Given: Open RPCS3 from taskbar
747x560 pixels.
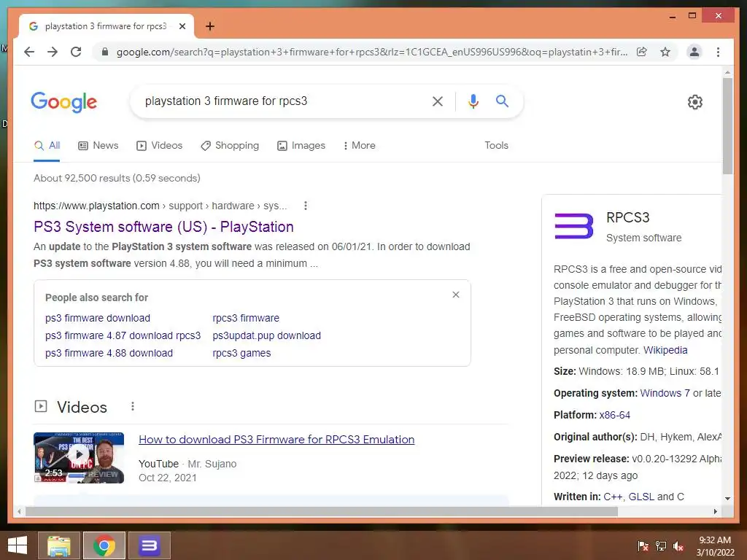Looking at the screenshot, I should (149, 545).
